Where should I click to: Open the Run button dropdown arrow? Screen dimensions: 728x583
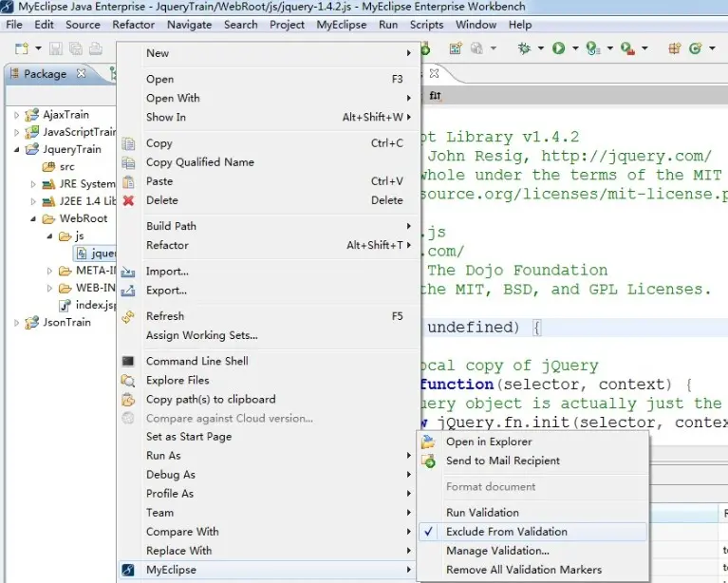[575, 48]
